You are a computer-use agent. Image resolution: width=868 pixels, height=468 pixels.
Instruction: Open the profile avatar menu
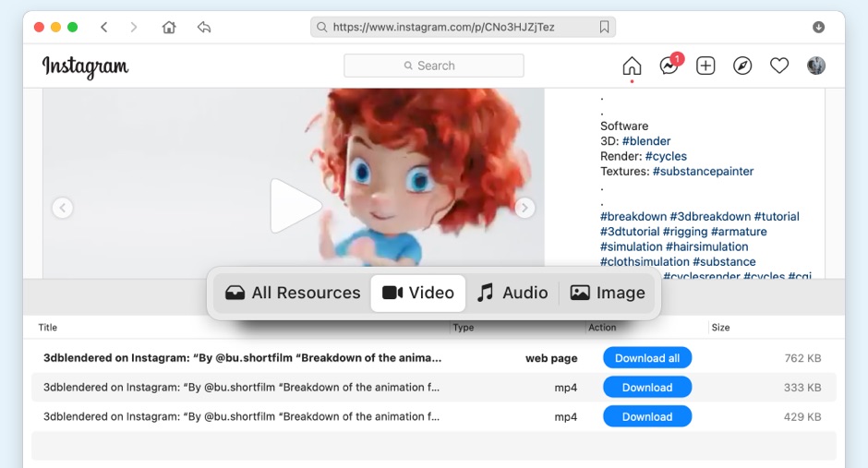(x=816, y=66)
